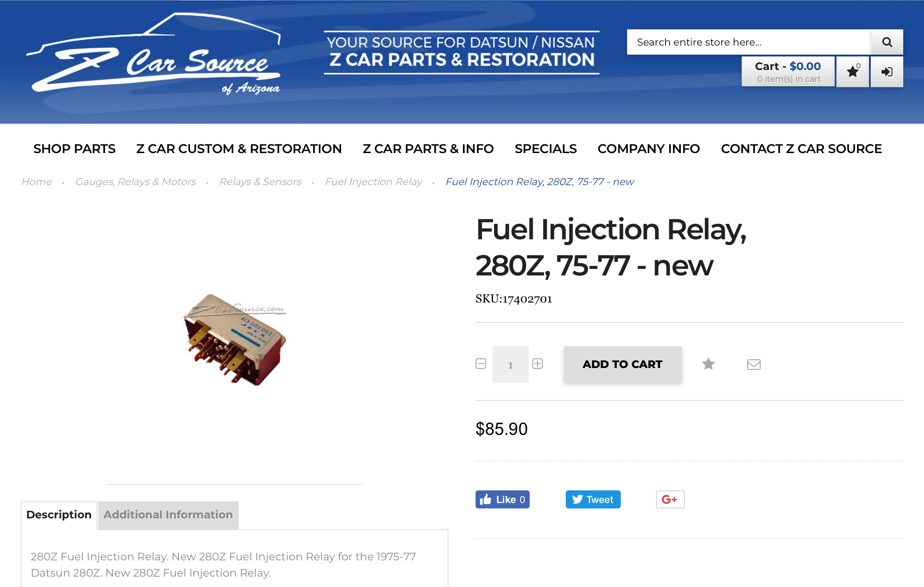Click the Add to Cart button
Screen dimensions: 924x587
(x=622, y=364)
